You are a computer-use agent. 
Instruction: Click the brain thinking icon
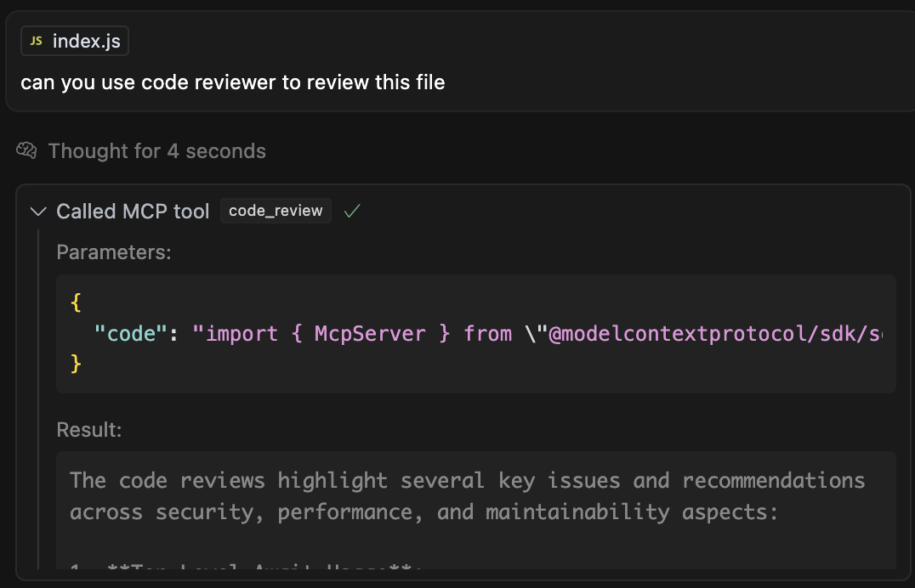(27, 151)
